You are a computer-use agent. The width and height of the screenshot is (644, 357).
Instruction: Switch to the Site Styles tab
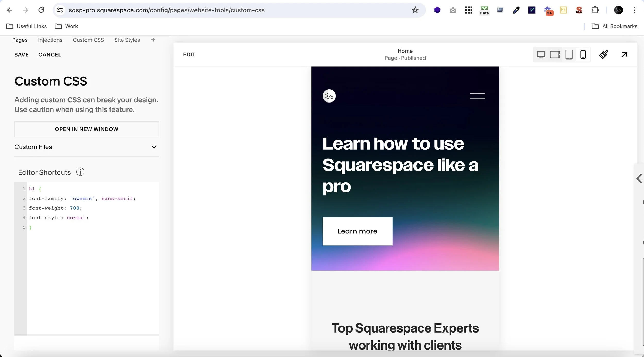pos(127,40)
